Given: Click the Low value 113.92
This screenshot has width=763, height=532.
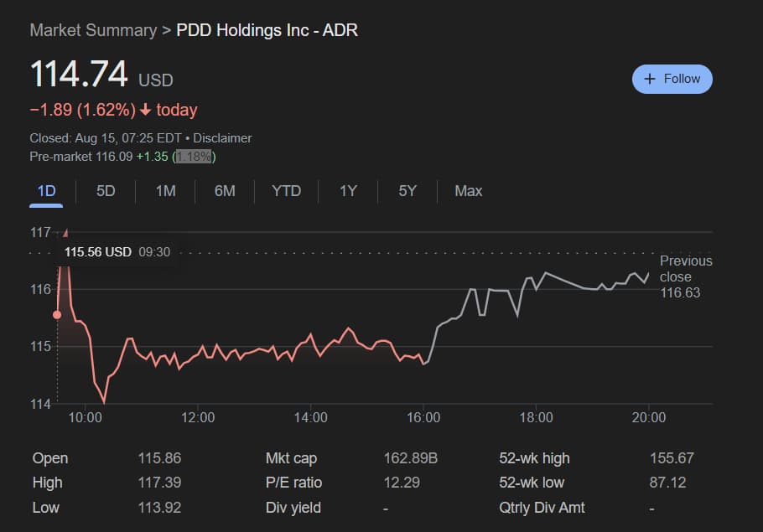Looking at the screenshot, I should pos(159,508).
